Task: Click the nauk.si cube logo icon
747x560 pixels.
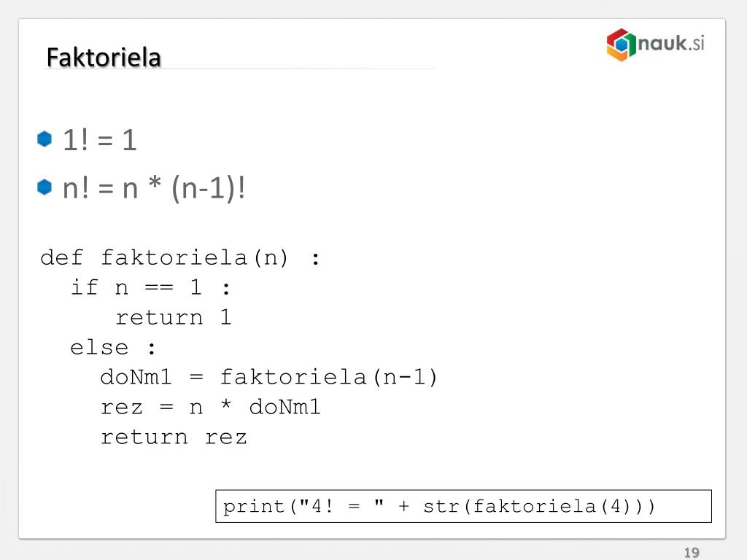Action: [x=622, y=44]
